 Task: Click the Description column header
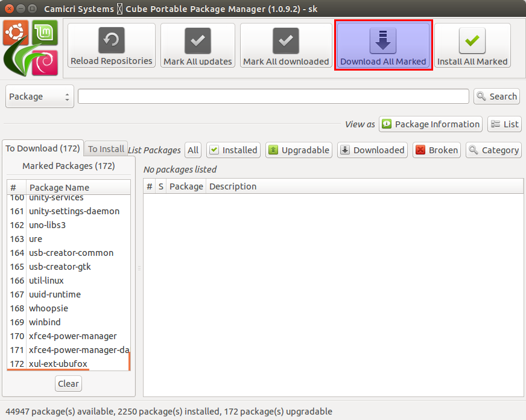click(x=365, y=186)
